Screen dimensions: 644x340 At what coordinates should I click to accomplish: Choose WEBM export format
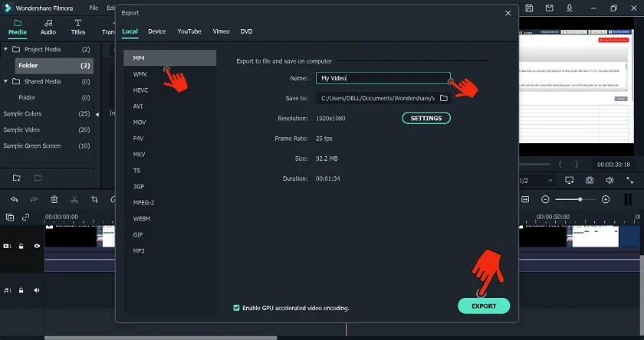[x=169, y=218]
